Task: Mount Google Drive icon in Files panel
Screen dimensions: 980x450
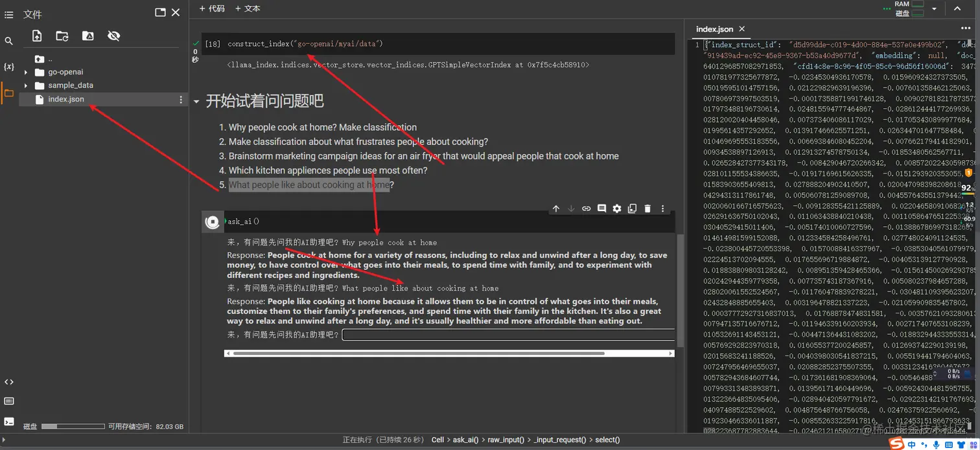Action: pos(88,36)
